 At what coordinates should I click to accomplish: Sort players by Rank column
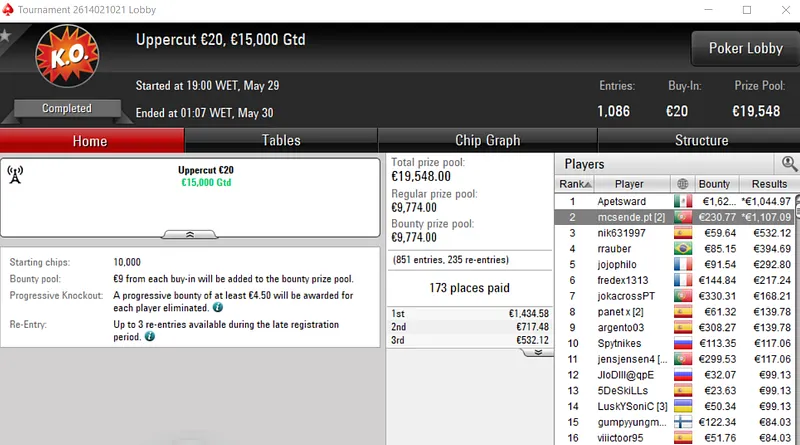pos(573,184)
